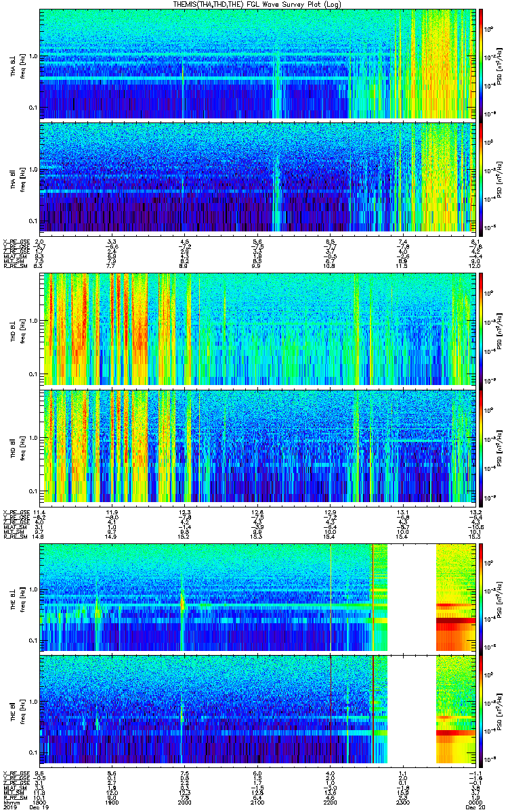Click the 0000 time tick label
The height and width of the screenshot is (812, 508).
click(476, 802)
